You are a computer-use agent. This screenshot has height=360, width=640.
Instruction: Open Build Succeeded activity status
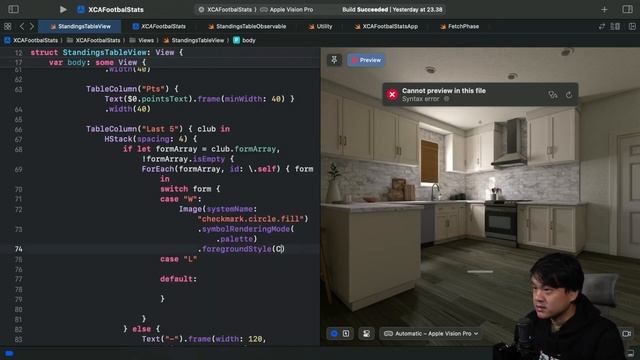(x=392, y=9)
